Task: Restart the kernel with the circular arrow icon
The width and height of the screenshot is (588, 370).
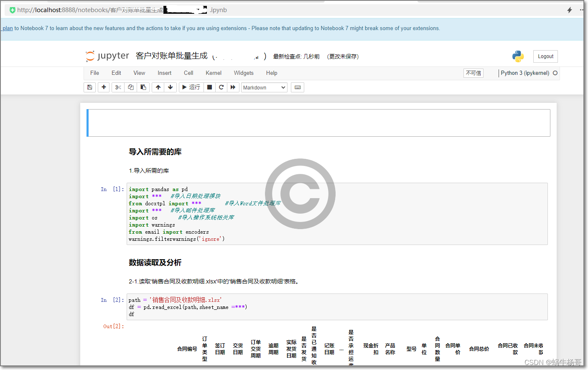Action: tap(221, 87)
